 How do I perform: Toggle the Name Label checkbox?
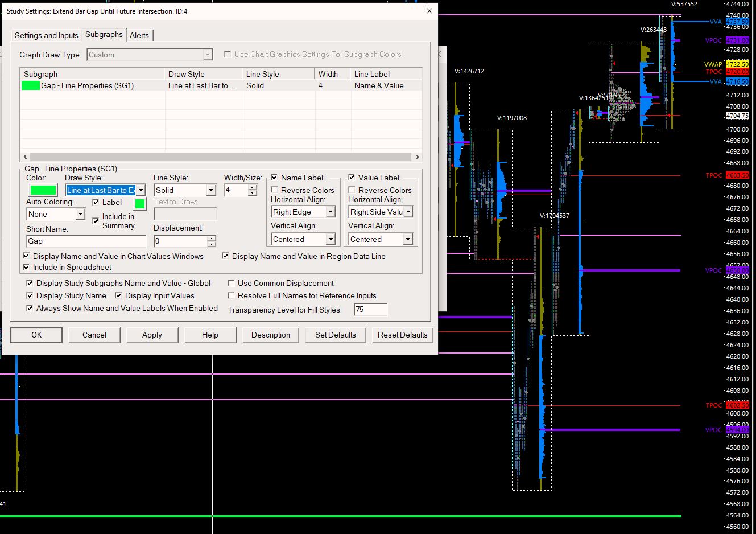[275, 178]
